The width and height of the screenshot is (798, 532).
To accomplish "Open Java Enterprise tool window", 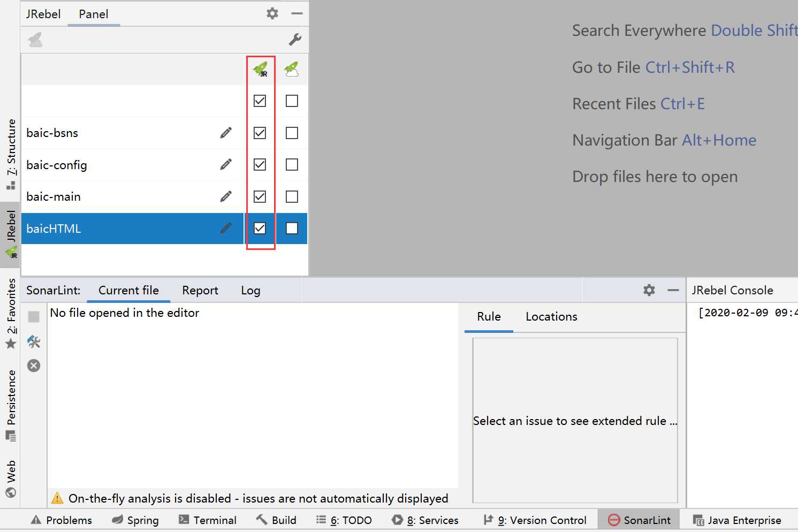I will [x=737, y=520].
